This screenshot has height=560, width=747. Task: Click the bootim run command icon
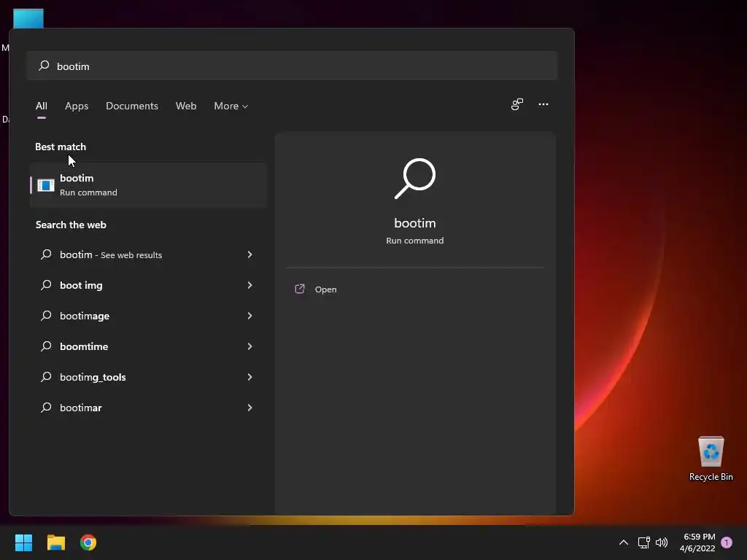pyautogui.click(x=46, y=185)
